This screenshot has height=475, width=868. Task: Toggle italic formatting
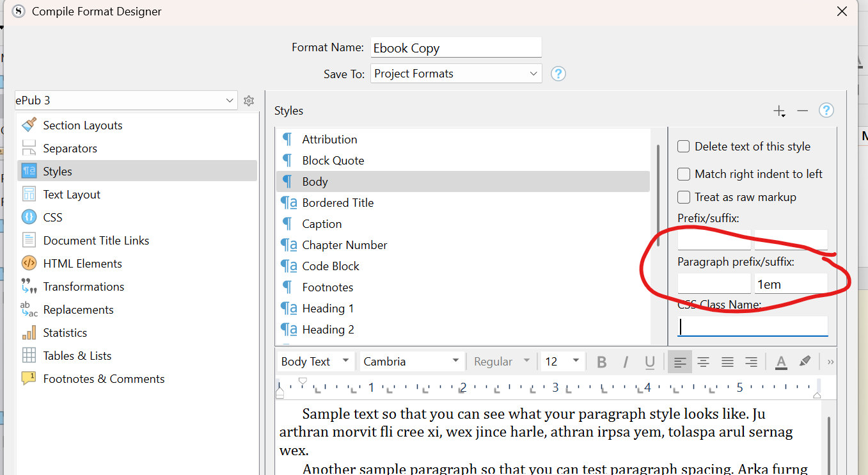click(626, 362)
